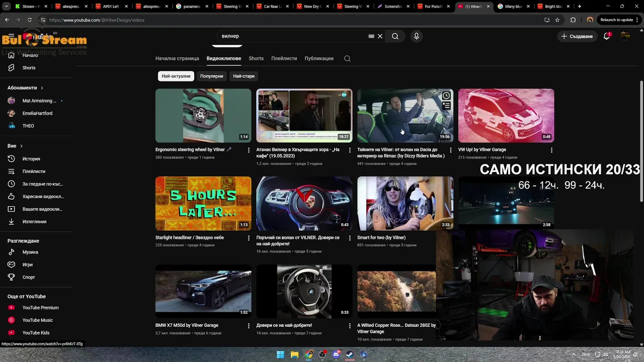Image resolution: width=644 pixels, height=362 pixels.
Task: Open options menu for Довери се video
Action: pyautogui.click(x=350, y=326)
